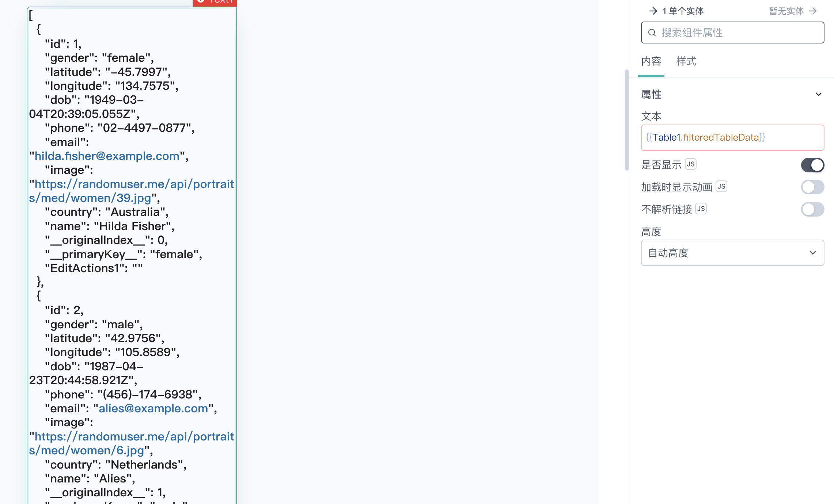Click the 高度 label
The image size is (834, 504).
pos(651,232)
